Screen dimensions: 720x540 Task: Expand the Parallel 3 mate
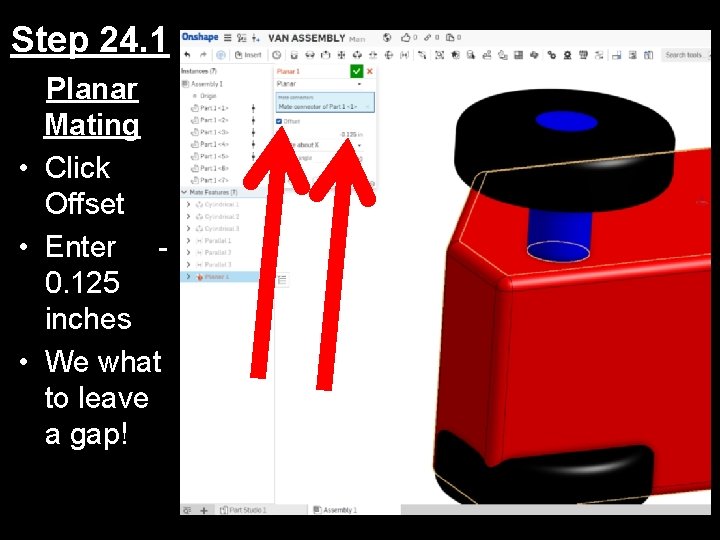pos(188,264)
